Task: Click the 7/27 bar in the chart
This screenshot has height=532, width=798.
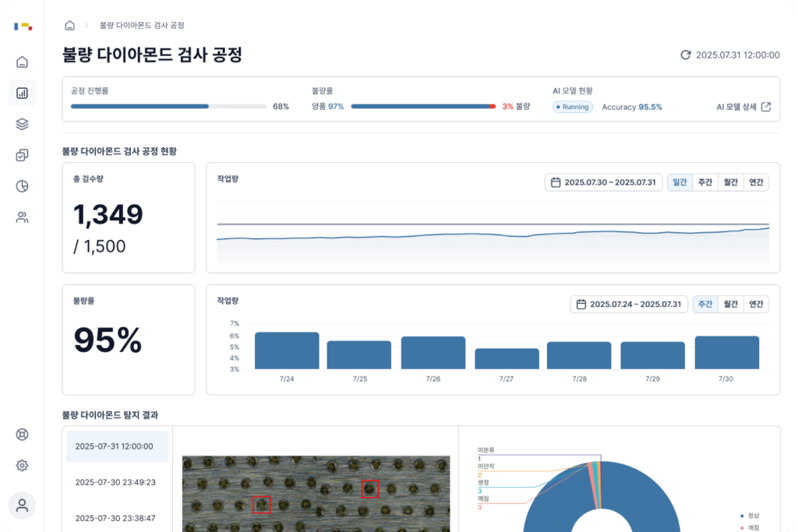Action: tap(507, 358)
